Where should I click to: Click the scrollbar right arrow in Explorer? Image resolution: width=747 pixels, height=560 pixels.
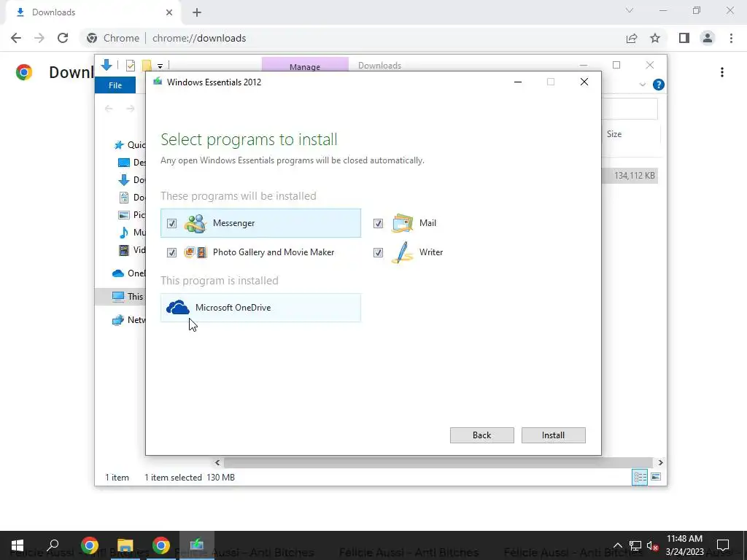(x=660, y=462)
